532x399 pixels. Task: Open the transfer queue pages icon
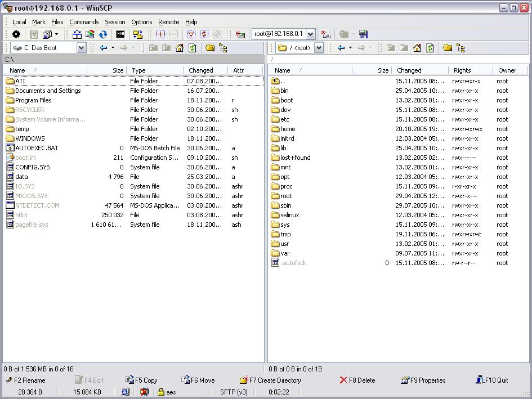pos(47,34)
